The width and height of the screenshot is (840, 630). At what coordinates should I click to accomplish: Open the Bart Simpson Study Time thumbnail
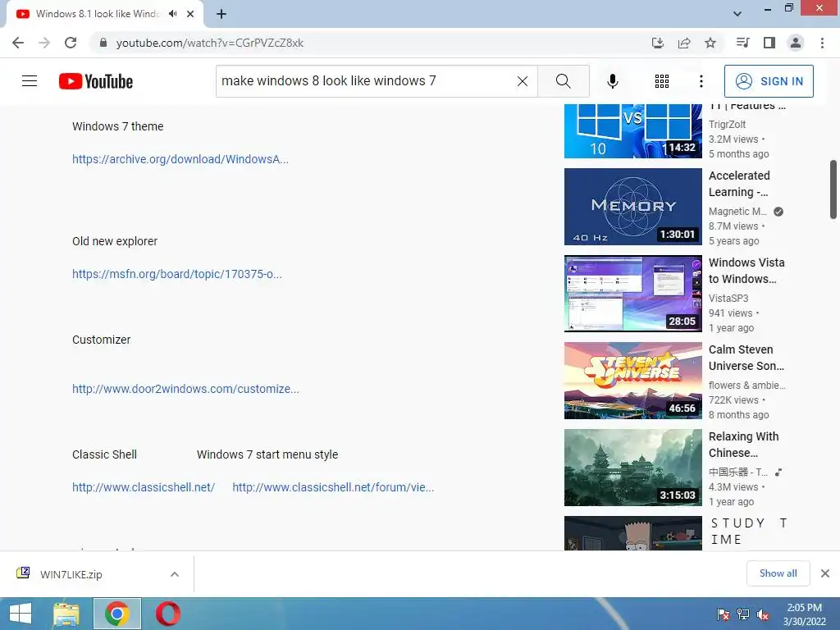(x=632, y=533)
